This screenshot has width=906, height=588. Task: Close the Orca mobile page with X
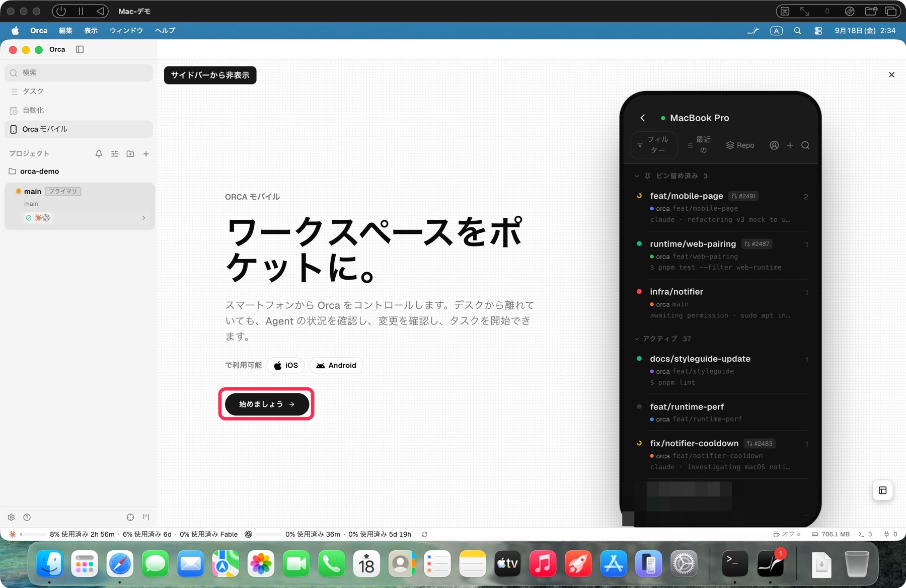point(891,75)
